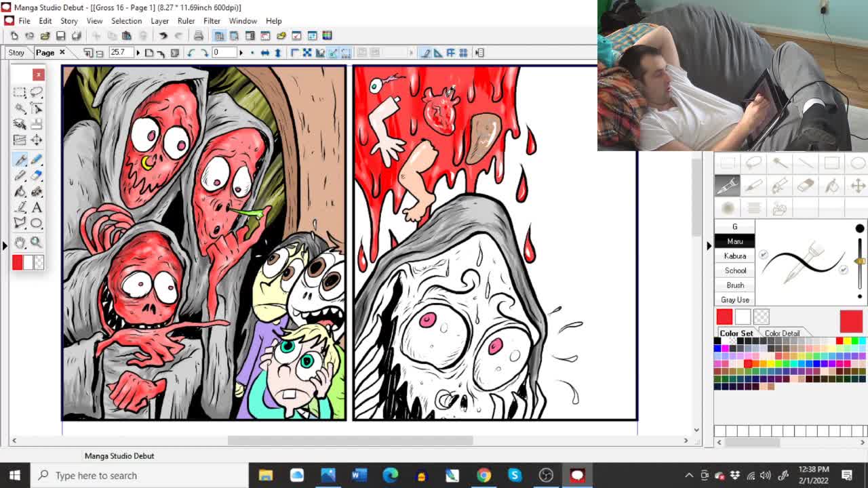
Task: Switch to the Story tab
Action: [x=16, y=53]
